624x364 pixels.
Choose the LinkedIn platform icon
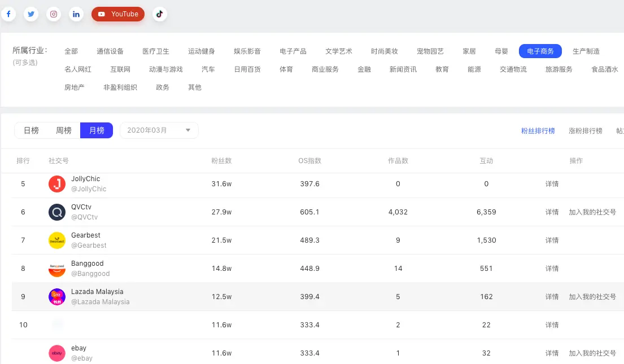click(76, 14)
